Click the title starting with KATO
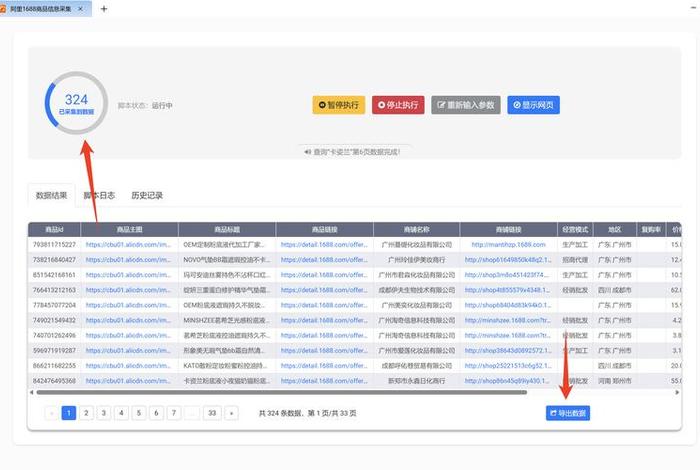 225,366
